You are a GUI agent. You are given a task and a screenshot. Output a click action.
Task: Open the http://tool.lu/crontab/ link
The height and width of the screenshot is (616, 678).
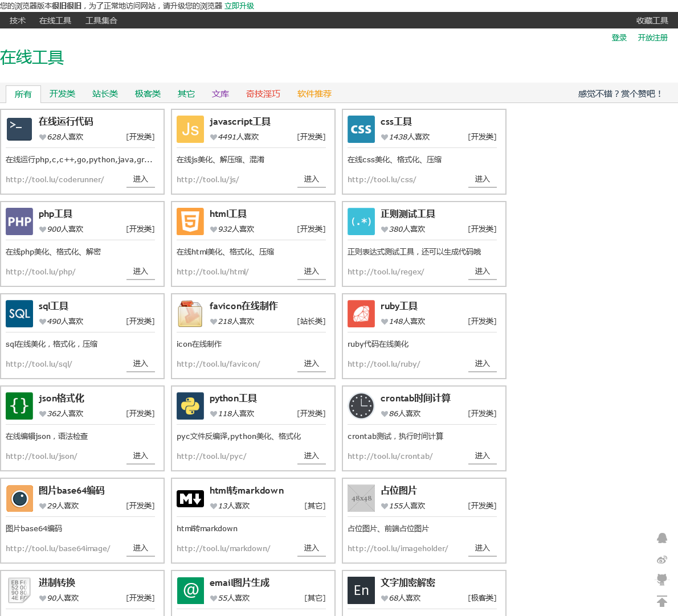(x=390, y=457)
